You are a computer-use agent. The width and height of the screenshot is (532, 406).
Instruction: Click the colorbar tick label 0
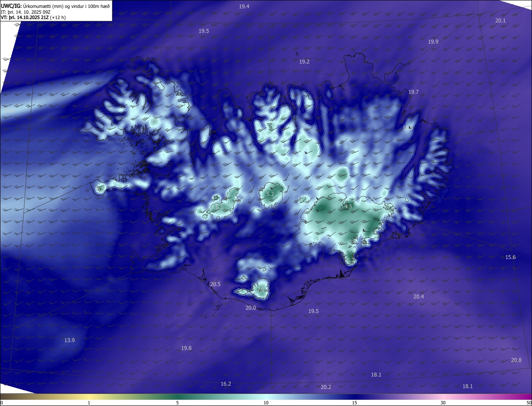(2, 403)
